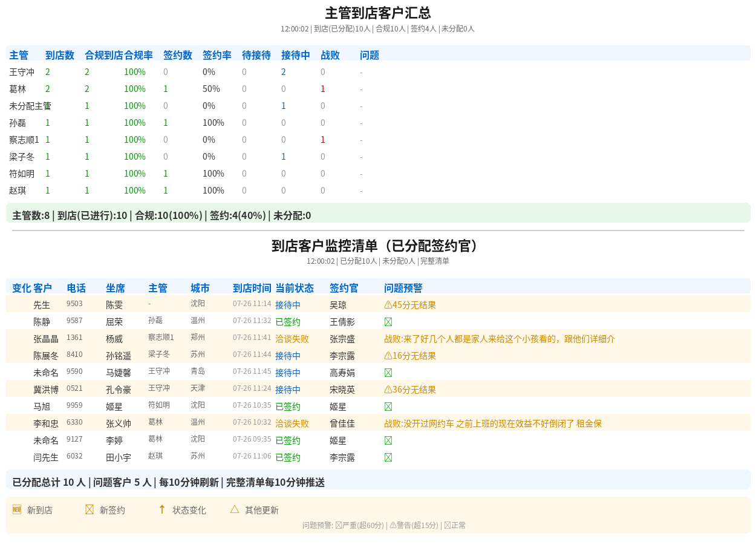Click phone number 9503
756x559 pixels.
[74, 304]
